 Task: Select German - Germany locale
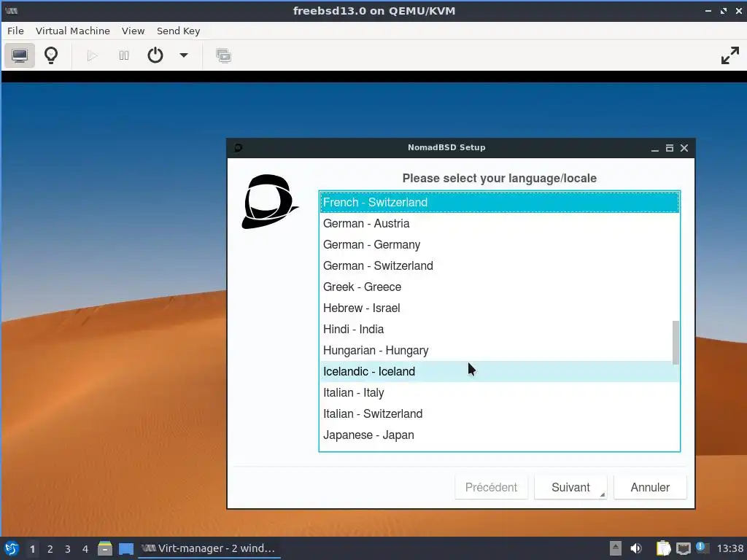499,245
